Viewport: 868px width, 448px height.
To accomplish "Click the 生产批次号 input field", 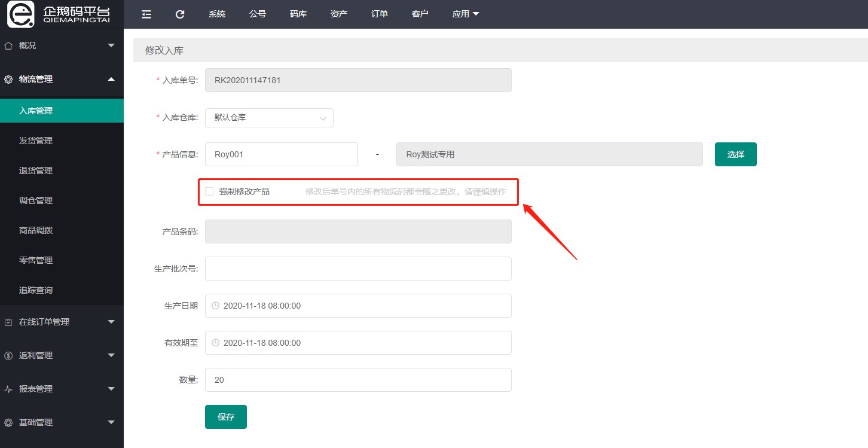I will coord(358,269).
